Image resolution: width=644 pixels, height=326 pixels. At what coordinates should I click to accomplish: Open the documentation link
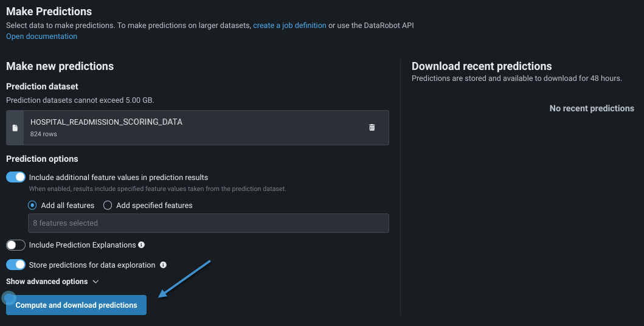(x=41, y=36)
